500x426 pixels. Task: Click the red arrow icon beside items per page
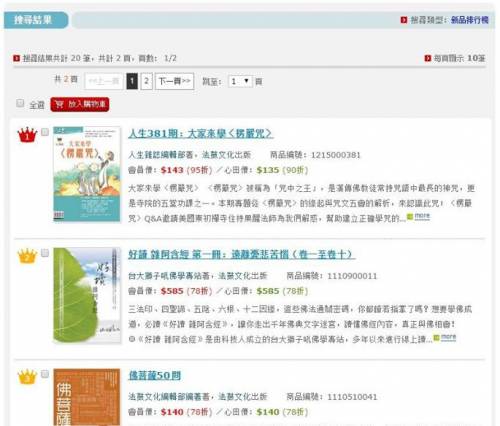[x=428, y=58]
